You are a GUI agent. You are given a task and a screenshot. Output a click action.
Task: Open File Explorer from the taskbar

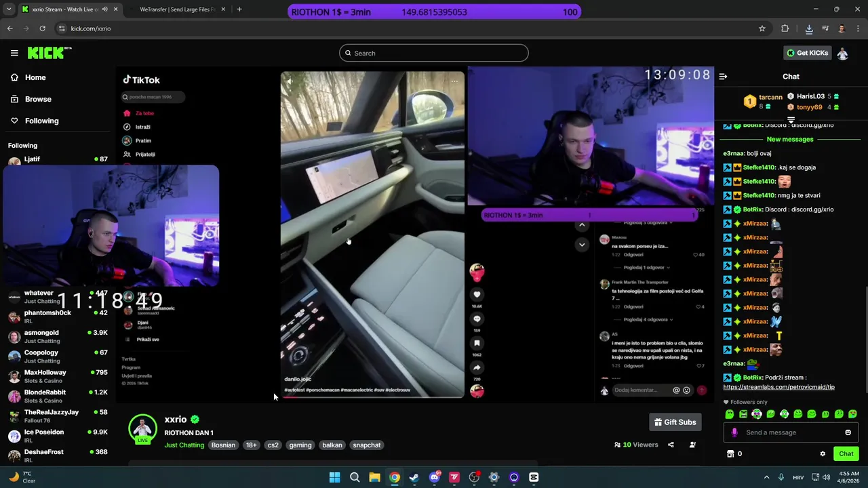(374, 477)
